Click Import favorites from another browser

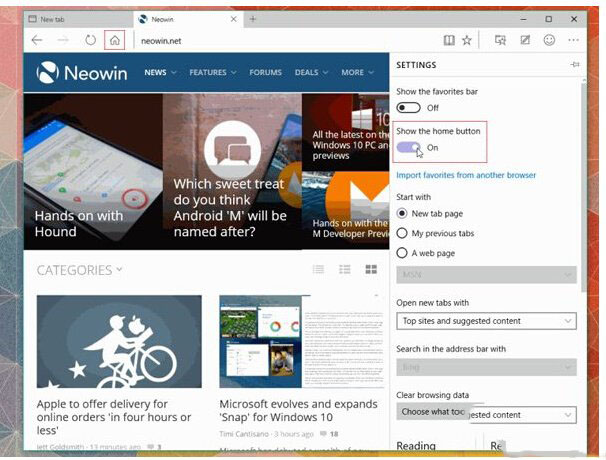click(466, 175)
